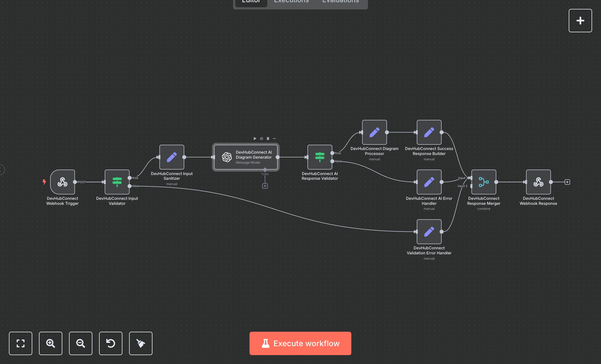
Task: Click the reset zoom arrow icon
Action: 110,343
